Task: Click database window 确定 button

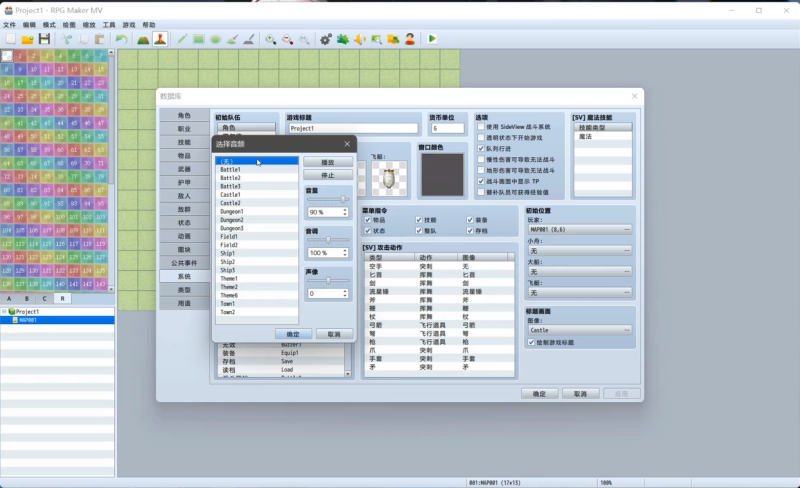Action: (x=539, y=394)
